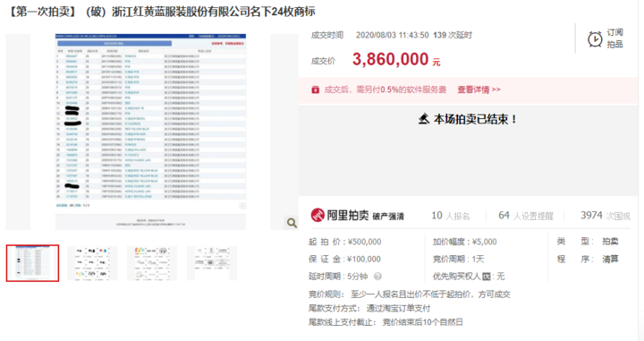
Task: Click the 优先购买权人 info badge icon
Action: click(487, 277)
